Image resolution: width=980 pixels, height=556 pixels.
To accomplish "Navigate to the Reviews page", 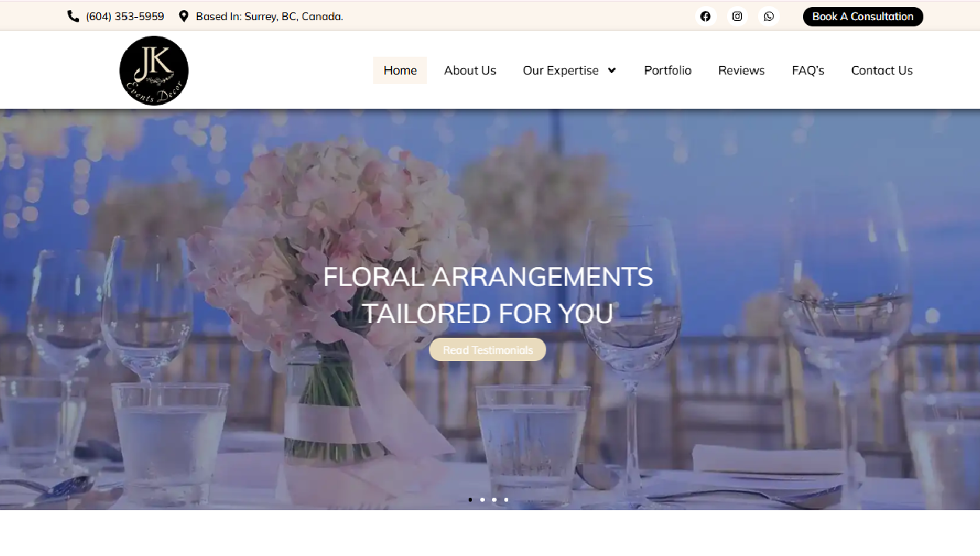I will tap(741, 71).
